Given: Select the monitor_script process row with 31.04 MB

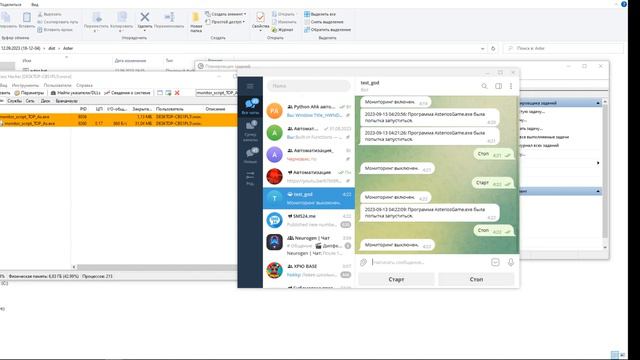Looking at the screenshot, I should pos(118,123).
